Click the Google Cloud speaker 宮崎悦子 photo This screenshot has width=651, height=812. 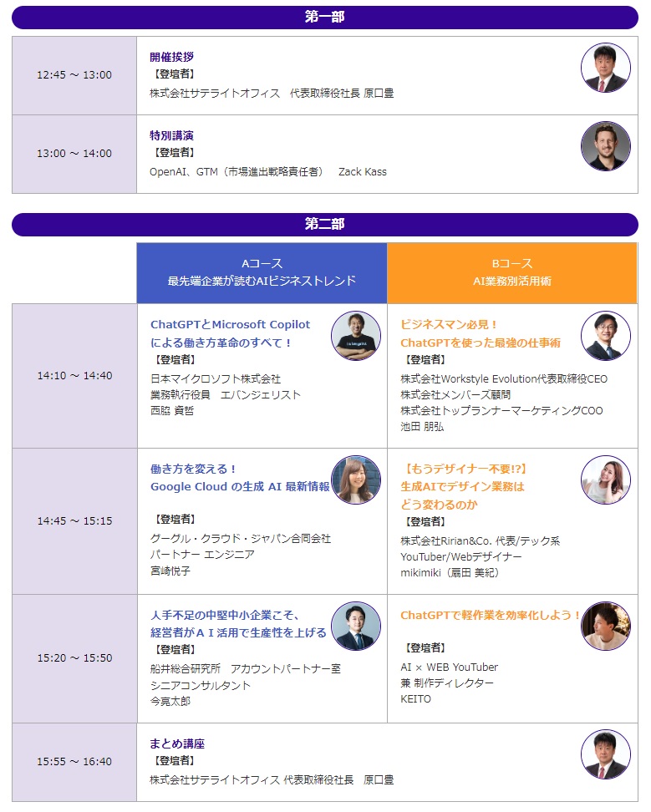tap(356, 480)
